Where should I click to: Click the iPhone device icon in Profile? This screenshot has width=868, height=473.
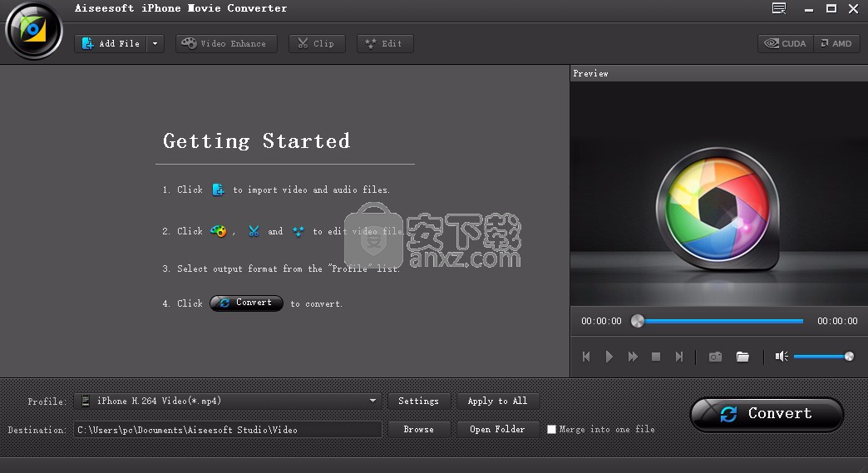coord(86,401)
